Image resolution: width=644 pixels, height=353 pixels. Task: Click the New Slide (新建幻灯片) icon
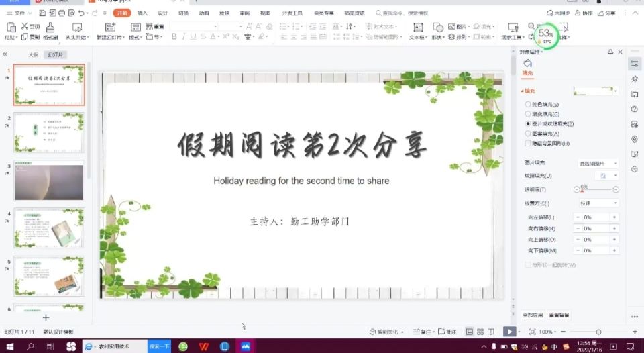109,28
